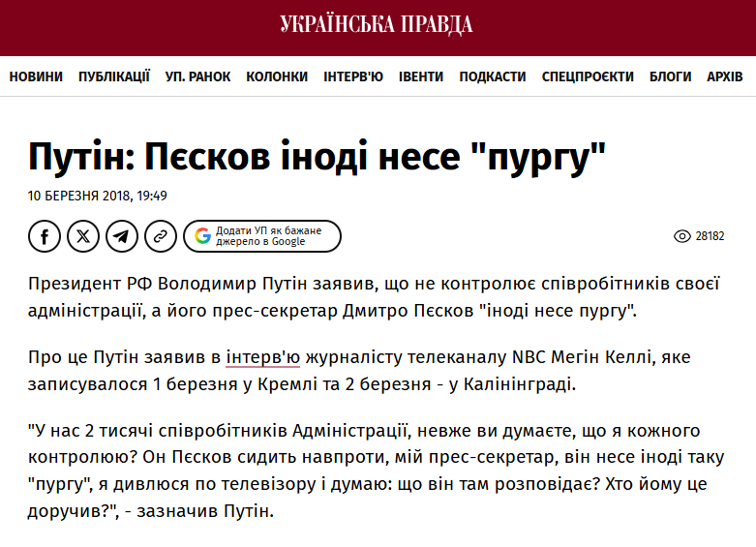This screenshot has width=756, height=547.
Task: Share article via X icon
Action: [83, 236]
